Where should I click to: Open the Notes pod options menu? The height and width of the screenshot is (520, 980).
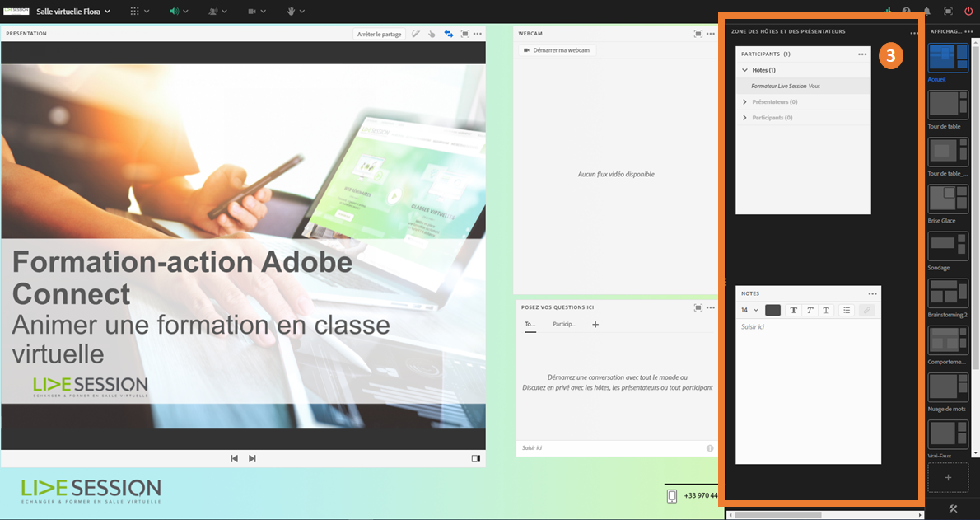872,293
